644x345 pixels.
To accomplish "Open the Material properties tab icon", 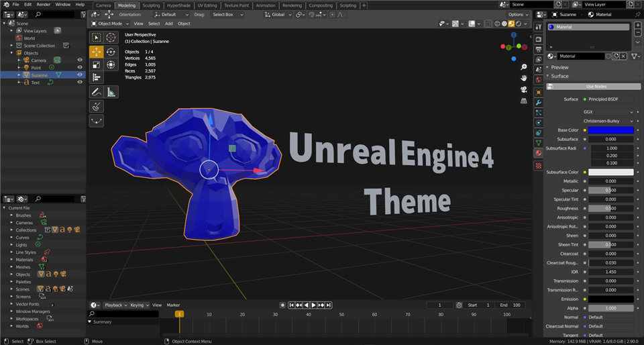I will [x=539, y=153].
